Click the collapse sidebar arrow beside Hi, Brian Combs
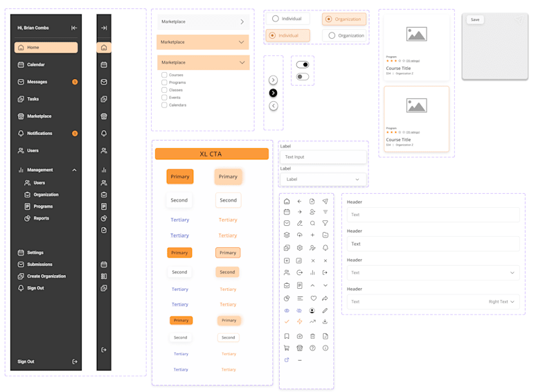The height and width of the screenshot is (392, 554). pyautogui.click(x=74, y=28)
